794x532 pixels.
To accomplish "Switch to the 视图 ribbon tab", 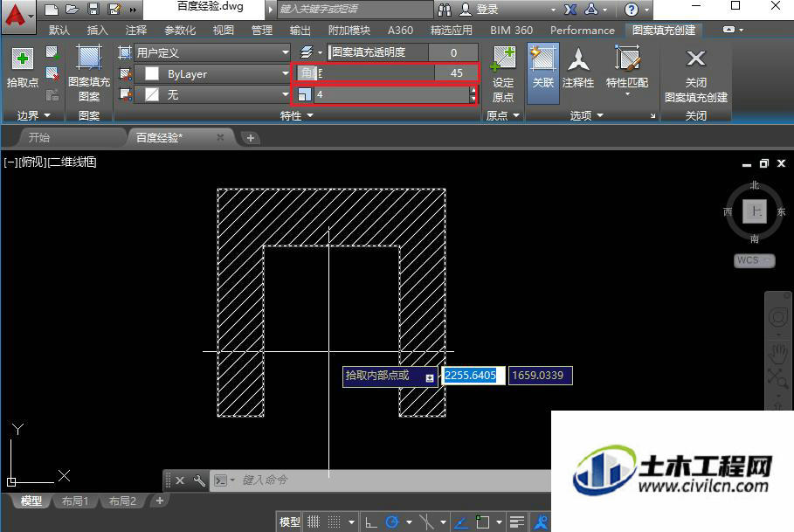I will point(224,31).
